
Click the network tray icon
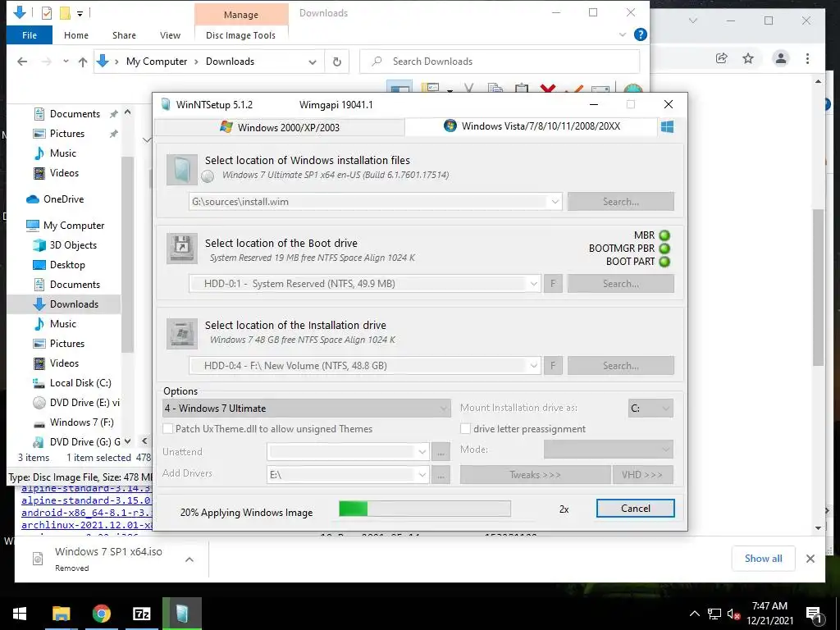pyautogui.click(x=714, y=614)
